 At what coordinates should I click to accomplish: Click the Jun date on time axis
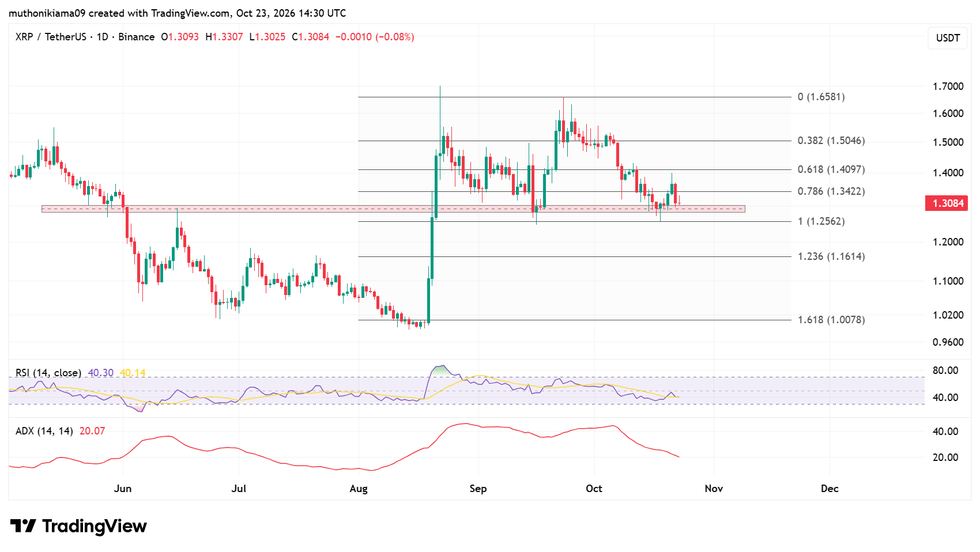click(123, 489)
